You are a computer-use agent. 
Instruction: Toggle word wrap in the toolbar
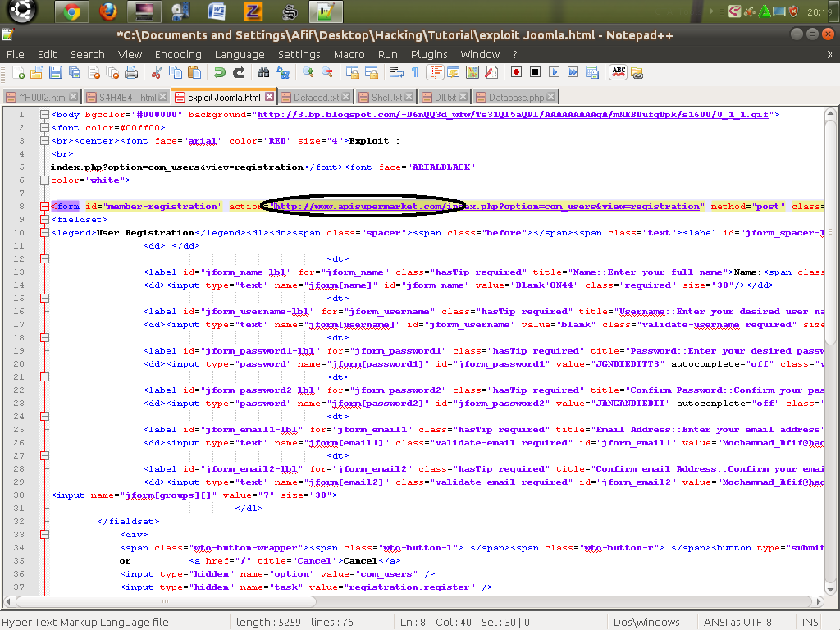click(396, 73)
